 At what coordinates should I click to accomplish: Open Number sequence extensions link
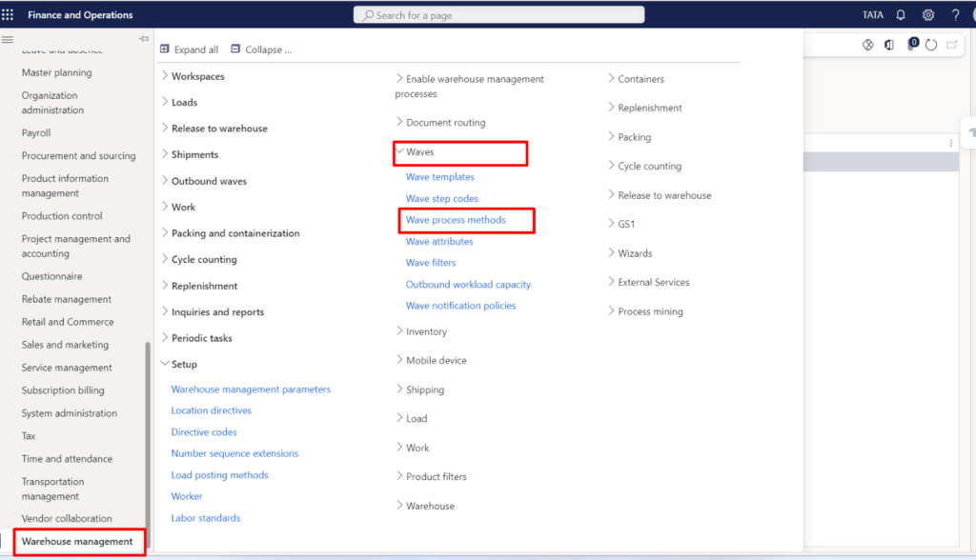point(234,453)
